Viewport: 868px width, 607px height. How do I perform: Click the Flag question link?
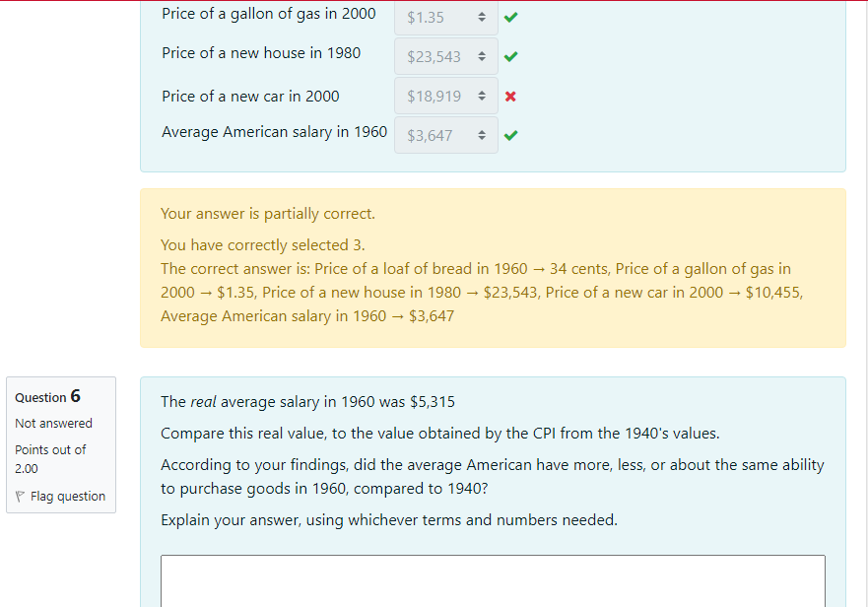[68, 497]
